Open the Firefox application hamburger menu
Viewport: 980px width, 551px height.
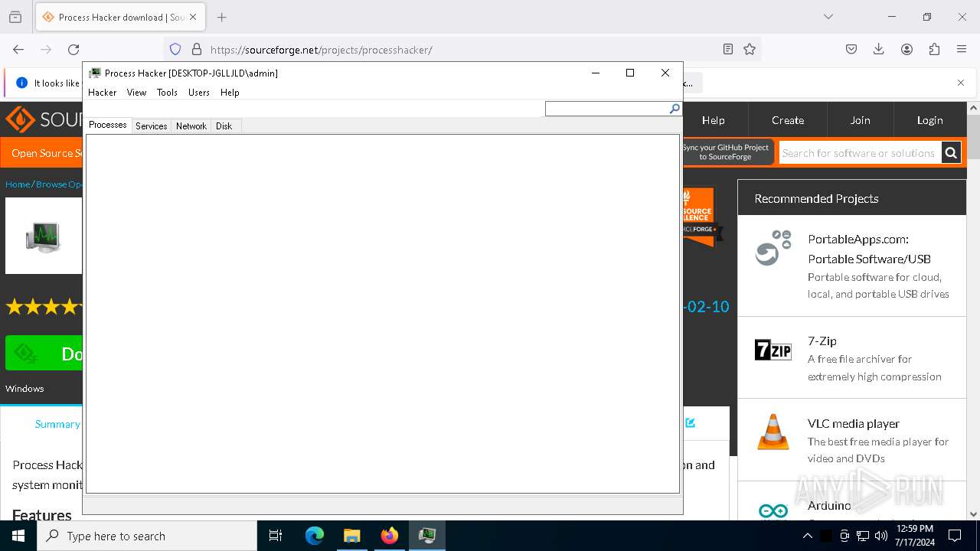962,49
